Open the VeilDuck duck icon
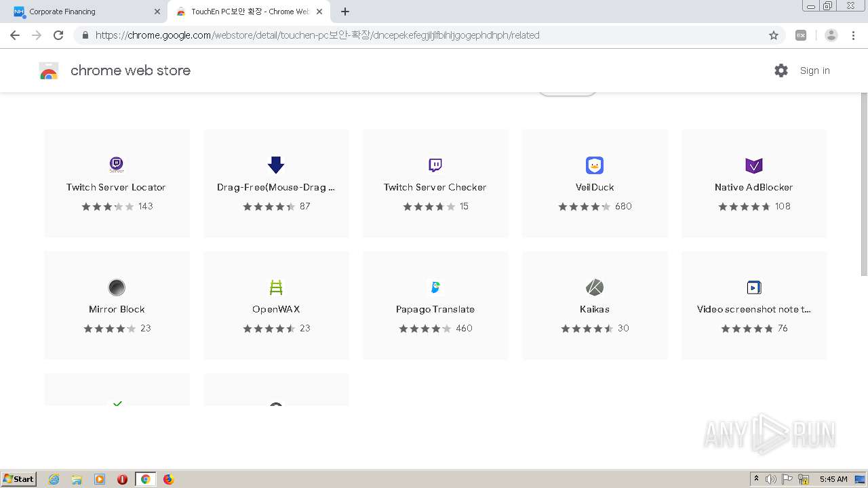 tap(595, 165)
